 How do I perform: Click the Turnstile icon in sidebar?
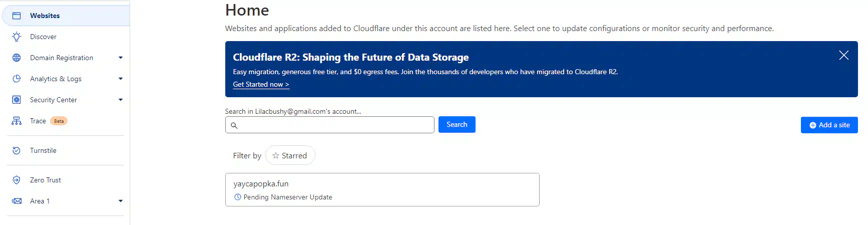(17, 150)
